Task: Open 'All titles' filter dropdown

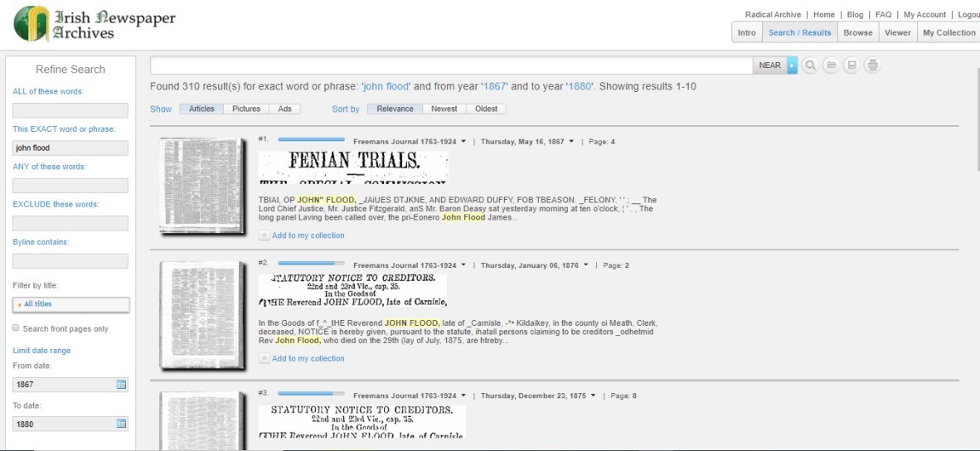Action: pos(71,304)
